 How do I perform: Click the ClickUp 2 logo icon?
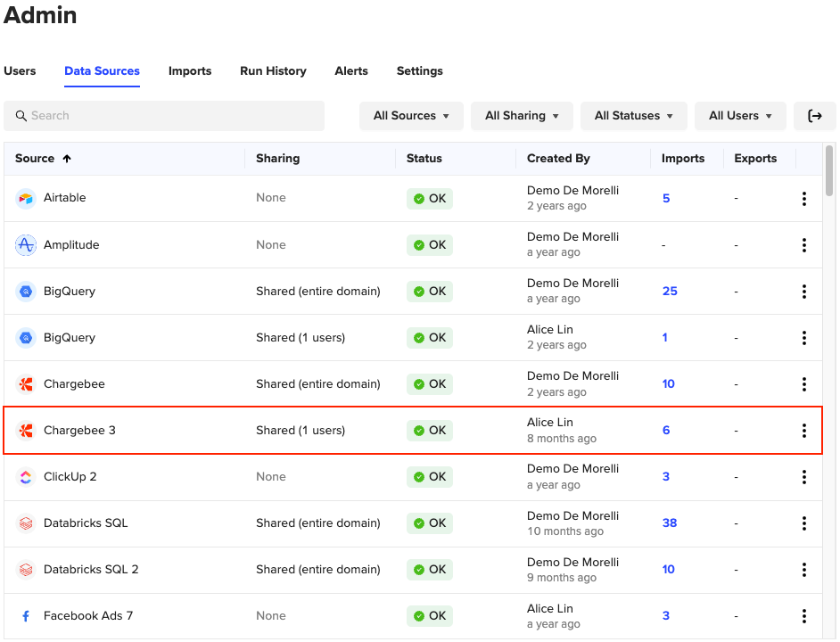click(x=25, y=477)
